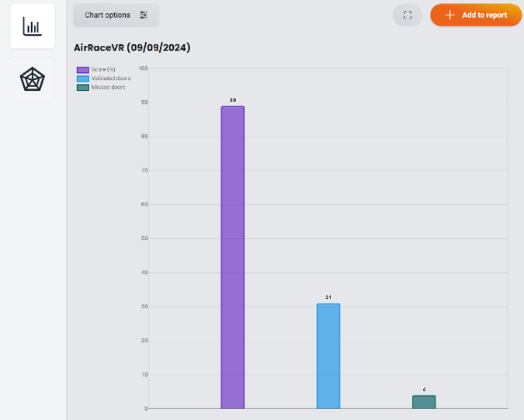The width and height of the screenshot is (524, 420).
Task: Click the AirRaceVR (09/09/2024) chart title
Action: [x=132, y=47]
